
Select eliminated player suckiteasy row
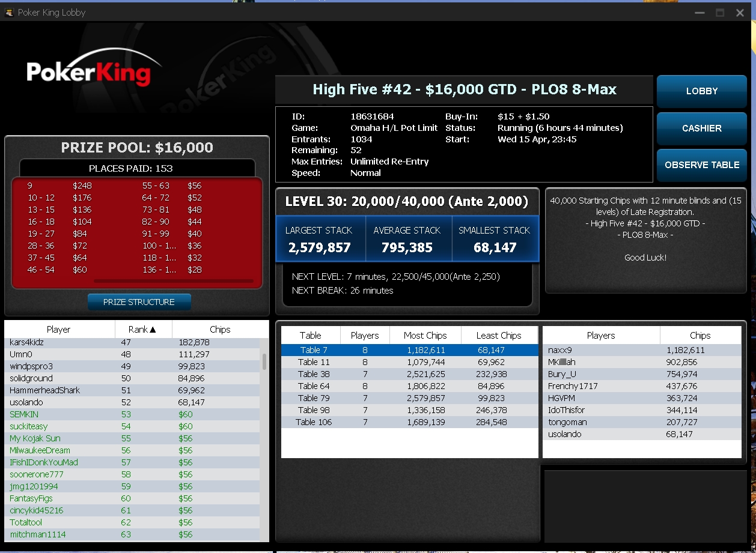(132, 426)
